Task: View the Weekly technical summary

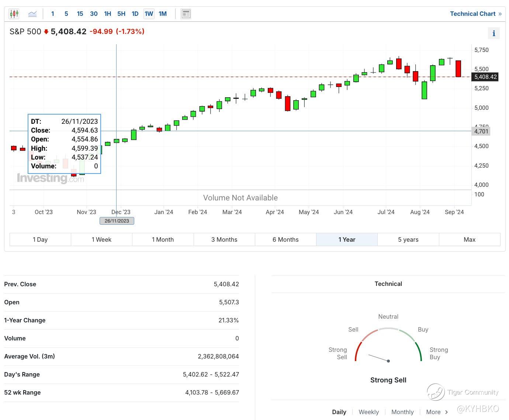Action: pyautogui.click(x=368, y=412)
